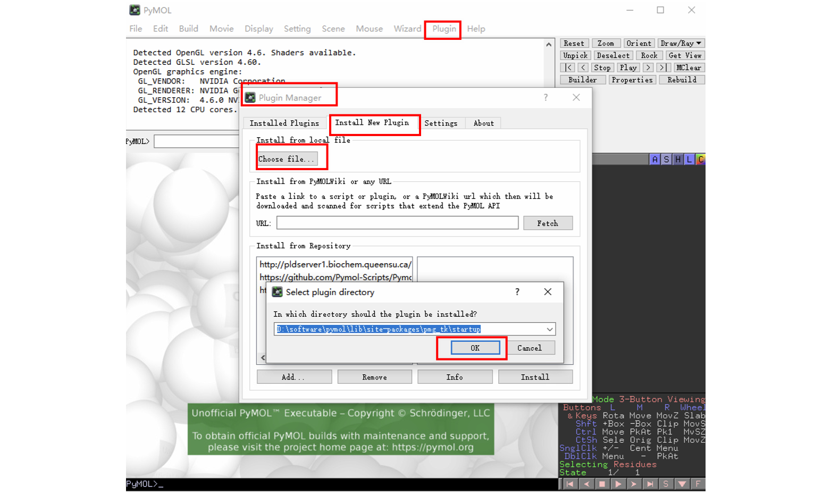This screenshot has width=839, height=504.
Task: Click the Orient button
Action: 639,43
